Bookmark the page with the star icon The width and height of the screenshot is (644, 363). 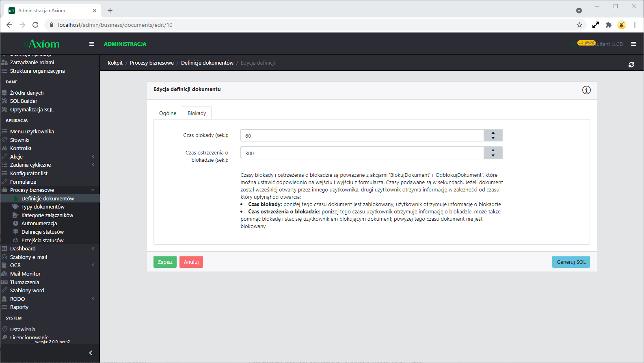click(x=579, y=25)
